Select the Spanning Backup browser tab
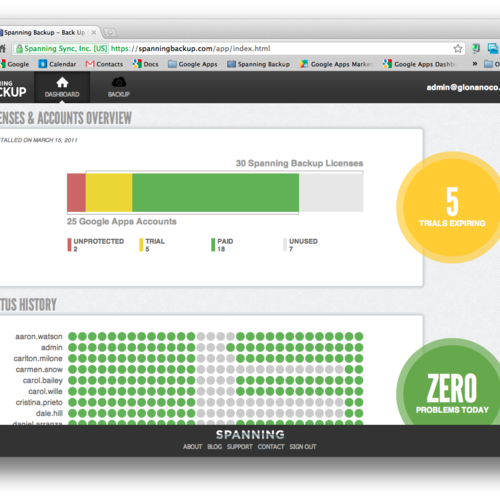The image size is (500, 500). [x=50, y=32]
